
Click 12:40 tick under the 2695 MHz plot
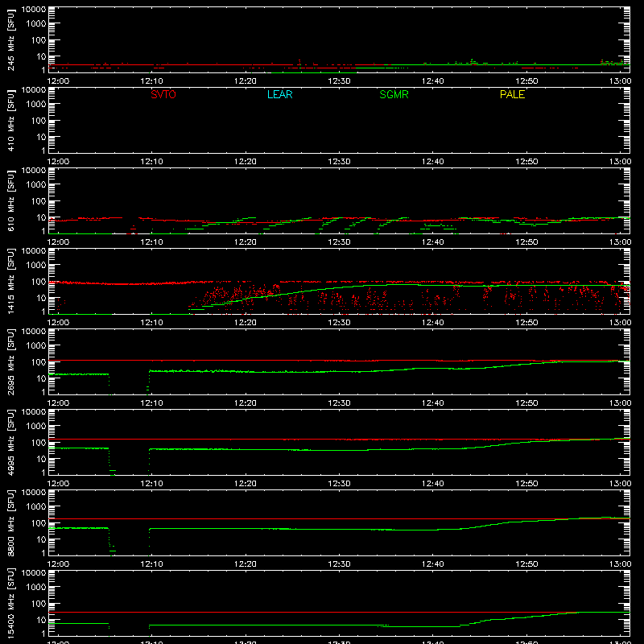coord(433,403)
